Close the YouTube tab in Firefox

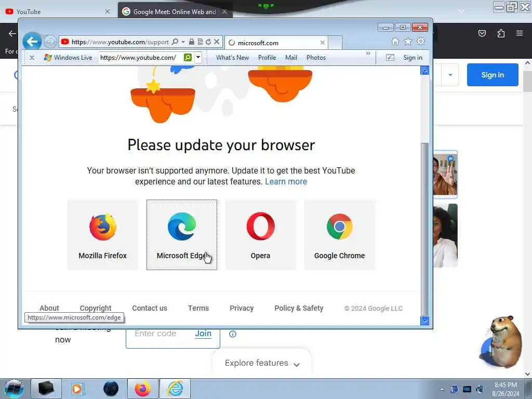pyautogui.click(x=108, y=11)
